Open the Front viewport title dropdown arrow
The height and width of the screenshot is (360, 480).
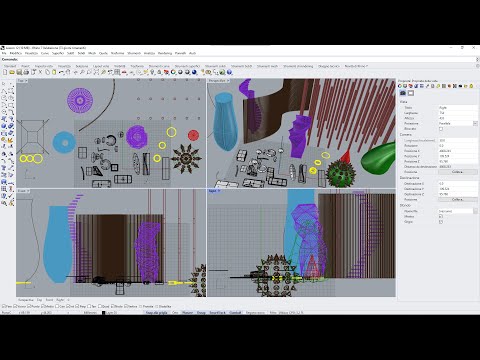point(28,191)
